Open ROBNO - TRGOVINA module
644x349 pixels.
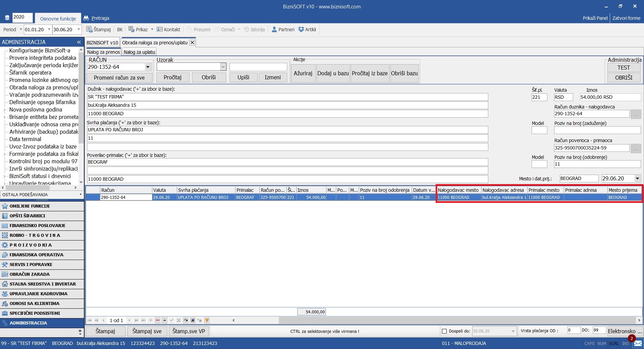click(42, 235)
